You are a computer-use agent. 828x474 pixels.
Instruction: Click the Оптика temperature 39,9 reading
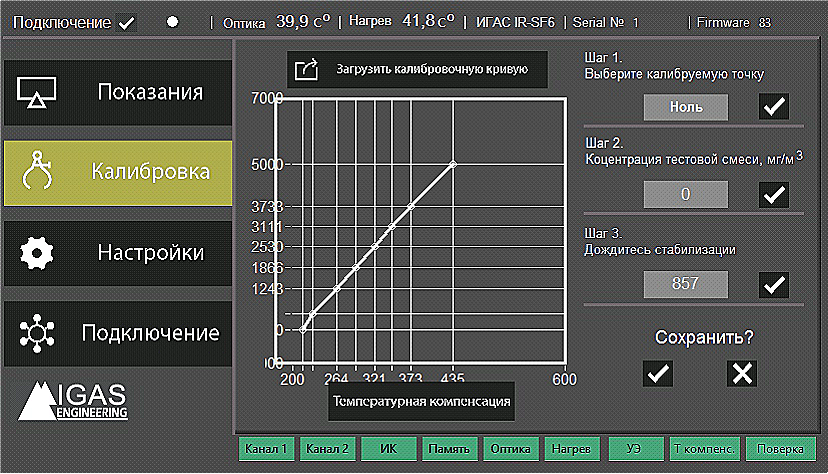[303, 22]
